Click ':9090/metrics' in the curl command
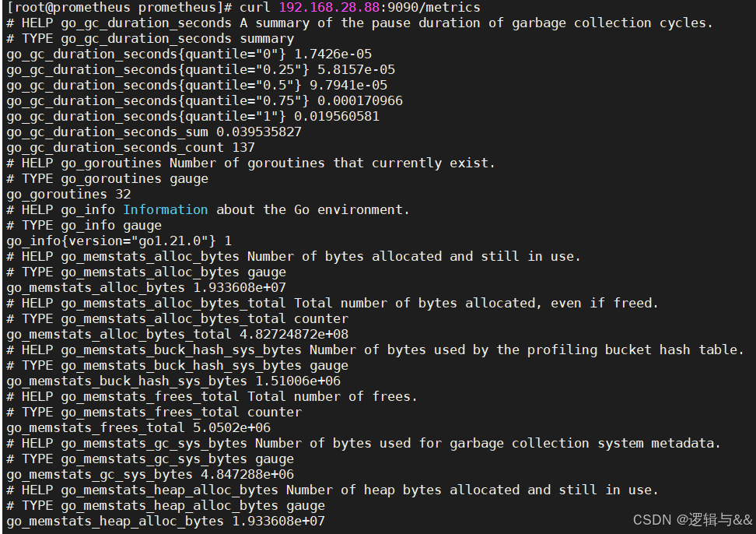The height and width of the screenshot is (534, 756). tap(430, 7)
